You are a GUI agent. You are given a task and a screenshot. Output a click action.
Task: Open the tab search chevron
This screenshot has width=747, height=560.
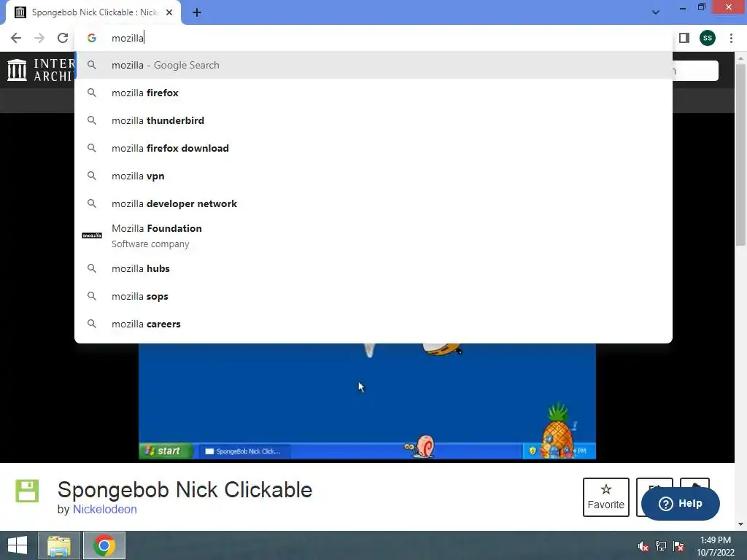(656, 12)
